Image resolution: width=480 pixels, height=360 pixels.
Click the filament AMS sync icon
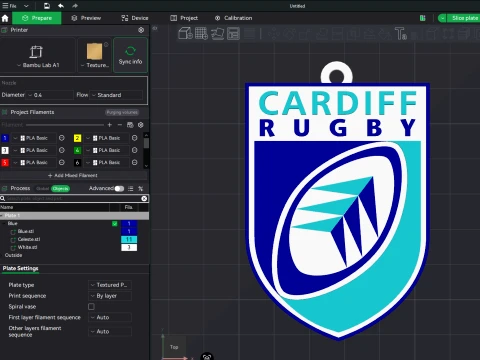click(x=130, y=125)
